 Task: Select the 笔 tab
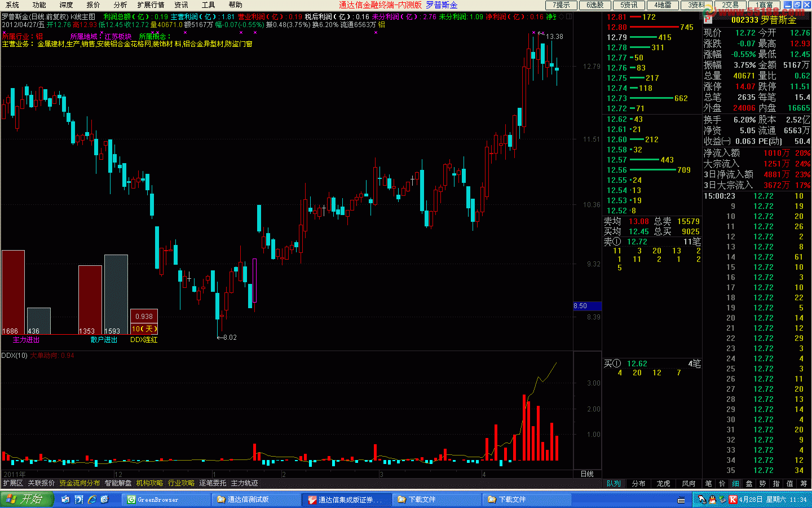[709, 484]
